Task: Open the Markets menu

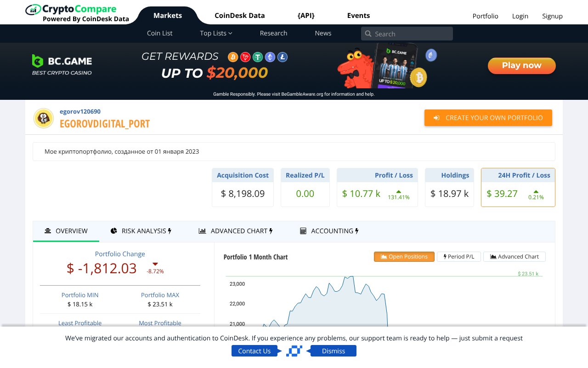Action: click(167, 15)
